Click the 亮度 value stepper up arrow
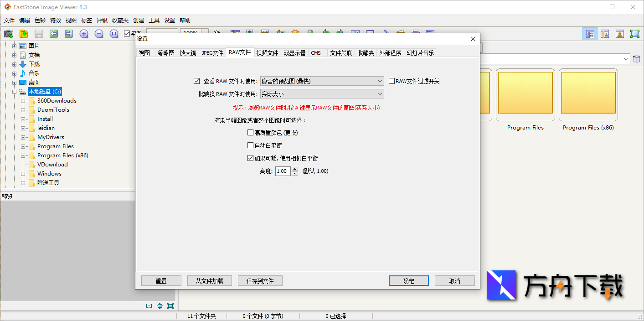This screenshot has height=321, width=644. 294,169
